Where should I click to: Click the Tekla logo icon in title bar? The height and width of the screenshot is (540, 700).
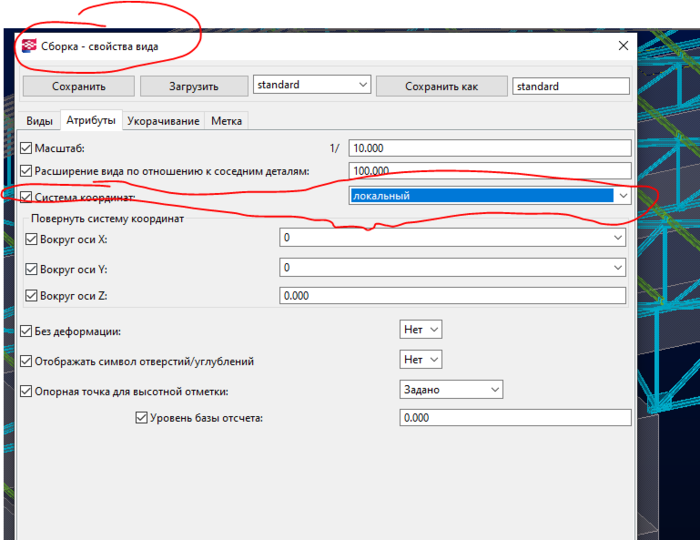point(29,46)
